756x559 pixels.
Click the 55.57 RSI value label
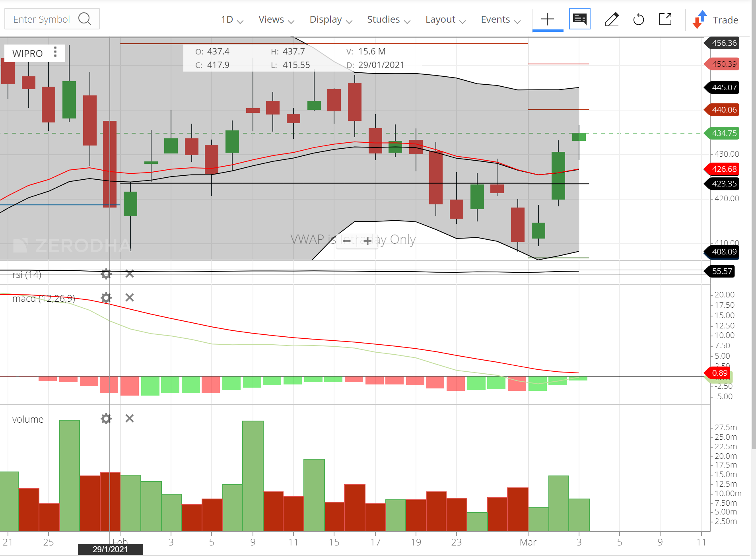pyautogui.click(x=719, y=271)
